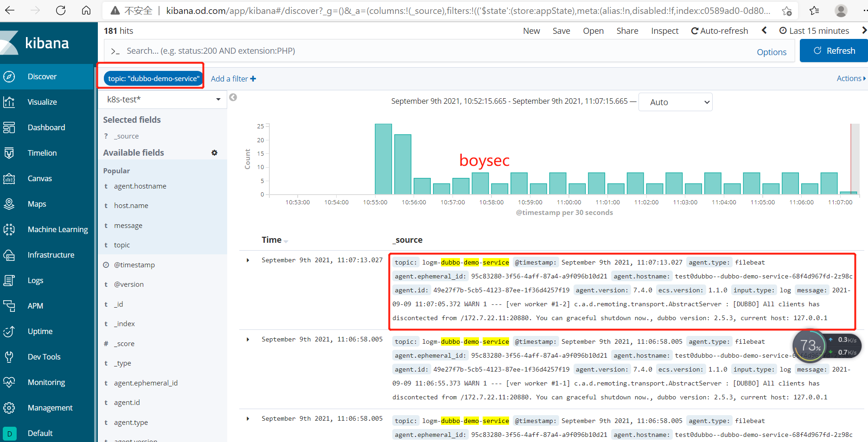Click the browser address bar URL
The image size is (868, 442).
pos(468,10)
